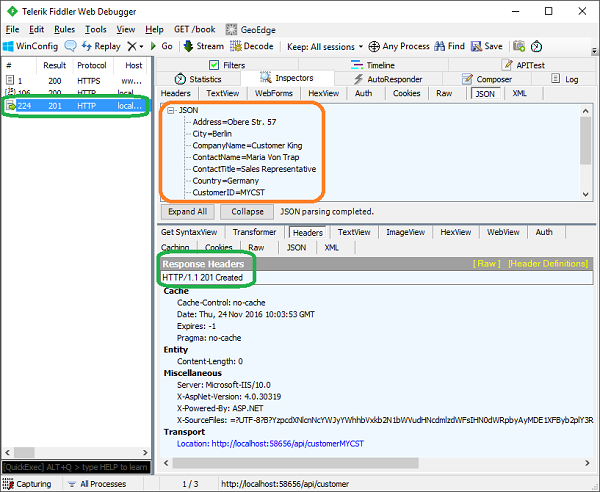Click Cache-Control: no-cache header line

[221, 303]
